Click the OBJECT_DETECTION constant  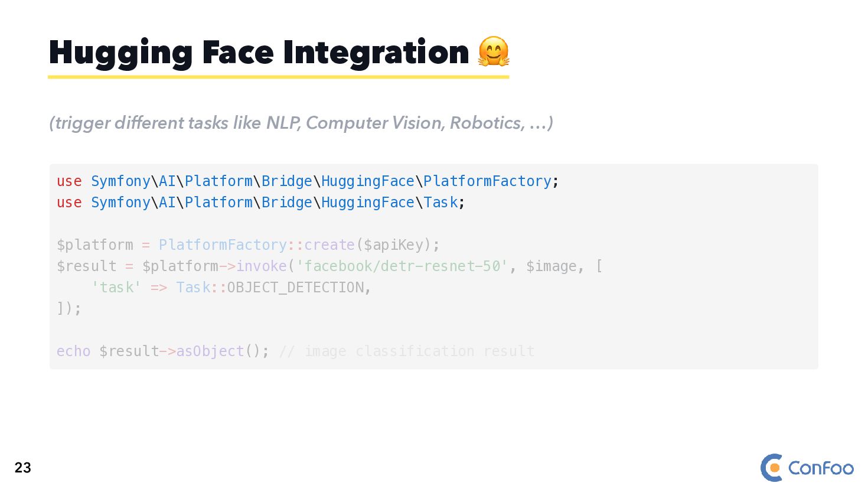tap(295, 288)
